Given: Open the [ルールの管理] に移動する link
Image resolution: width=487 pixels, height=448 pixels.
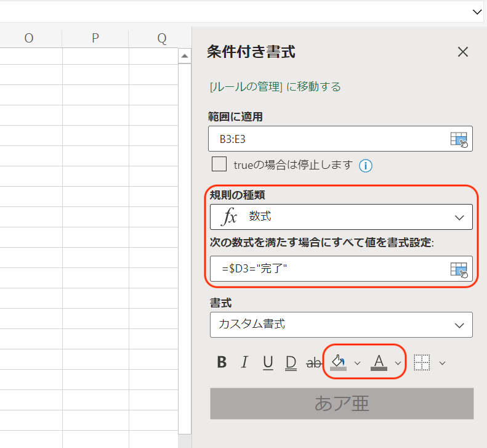Looking at the screenshot, I should [x=275, y=87].
